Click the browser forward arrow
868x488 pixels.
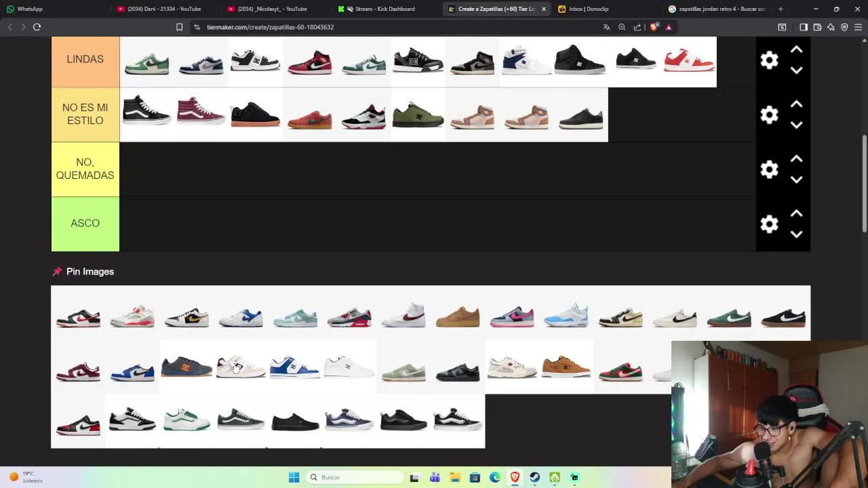[23, 27]
